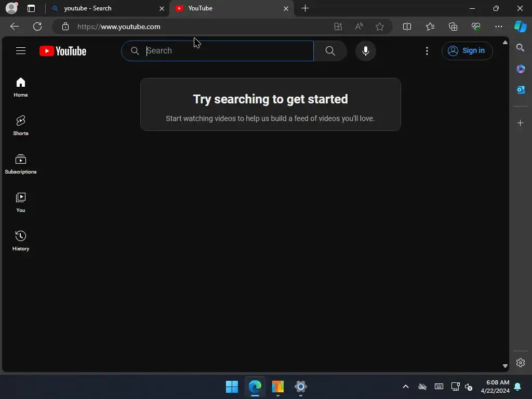This screenshot has height=399, width=532.
Task: Click the page scrollbar up arrow
Action: point(505,43)
